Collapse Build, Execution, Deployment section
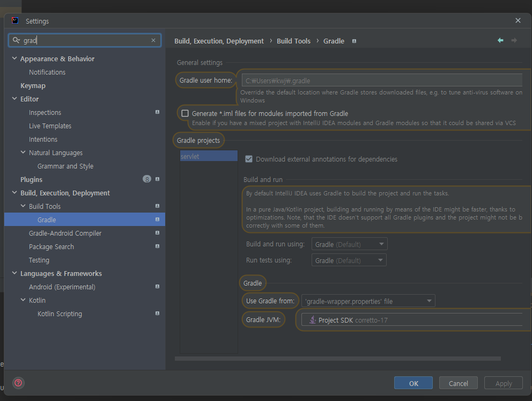Viewport: 532px width, 401px height. (14, 193)
